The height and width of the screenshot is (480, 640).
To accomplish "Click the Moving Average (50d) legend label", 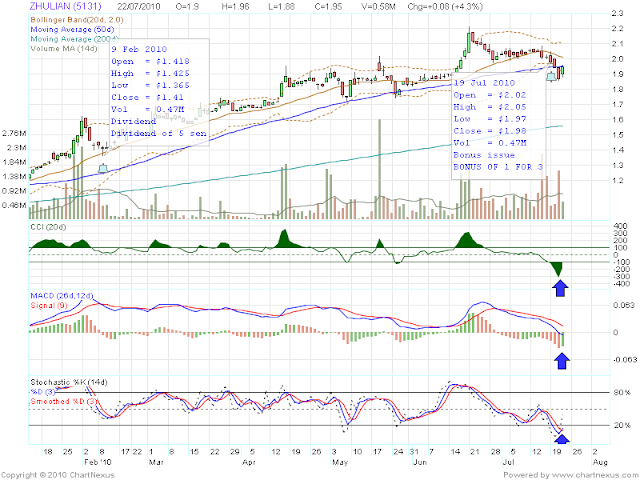I will point(72,29).
